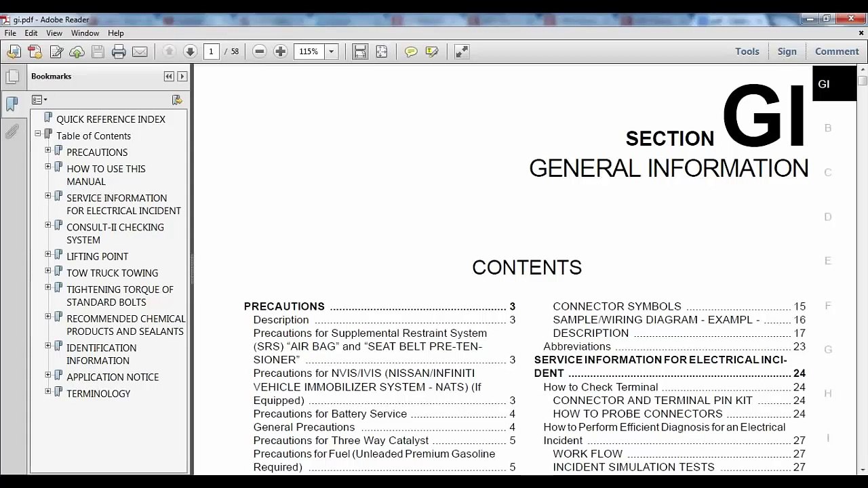Open Abbreviations contents entry
Image resolution: width=868 pixels, height=488 pixels.
click(674, 346)
